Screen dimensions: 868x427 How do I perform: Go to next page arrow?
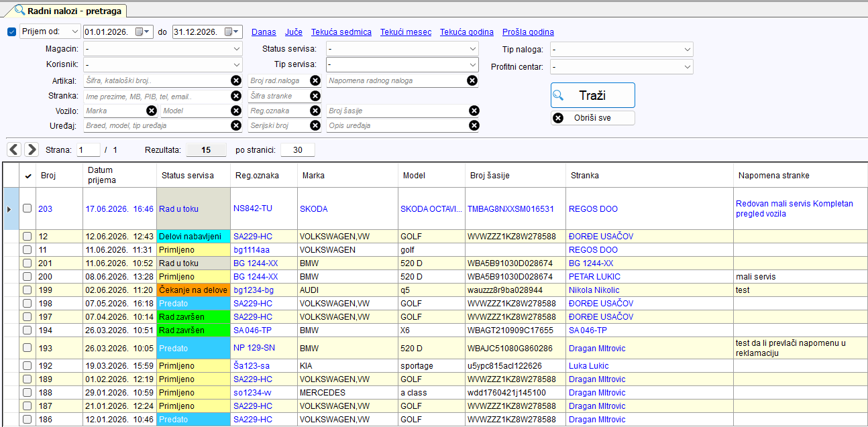pos(32,149)
